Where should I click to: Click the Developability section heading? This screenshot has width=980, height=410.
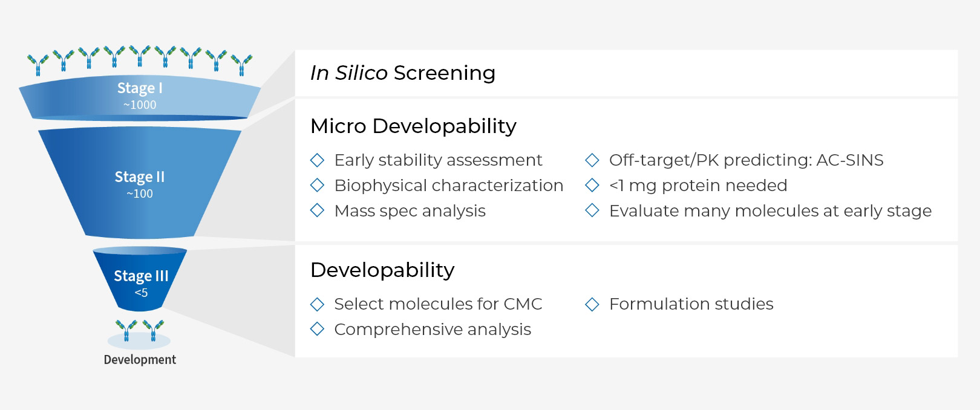pos(382,270)
